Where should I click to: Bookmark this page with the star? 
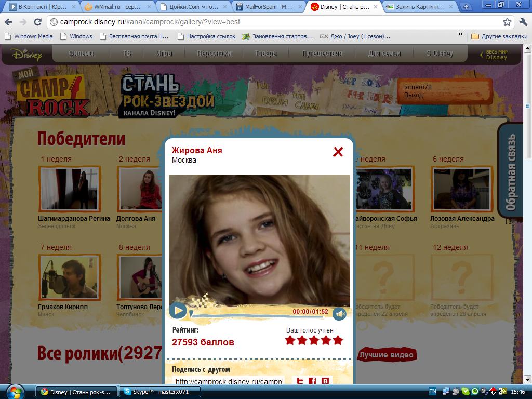tap(507, 22)
